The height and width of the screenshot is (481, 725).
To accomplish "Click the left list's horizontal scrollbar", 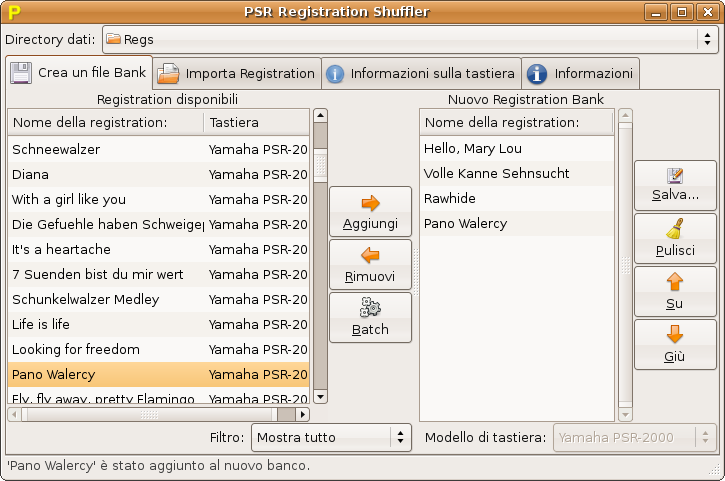I will point(150,413).
